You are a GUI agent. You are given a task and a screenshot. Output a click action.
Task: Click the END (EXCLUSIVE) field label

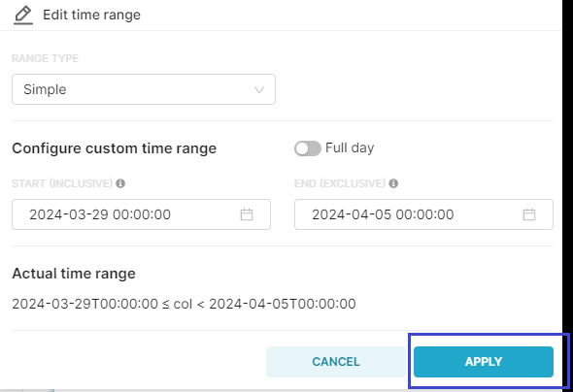click(340, 183)
